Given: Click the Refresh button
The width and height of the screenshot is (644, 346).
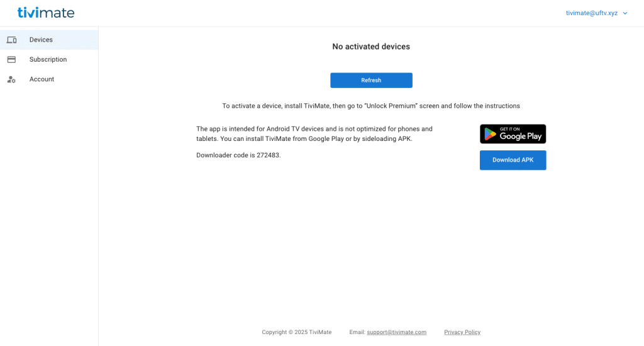Looking at the screenshot, I should coord(371,80).
